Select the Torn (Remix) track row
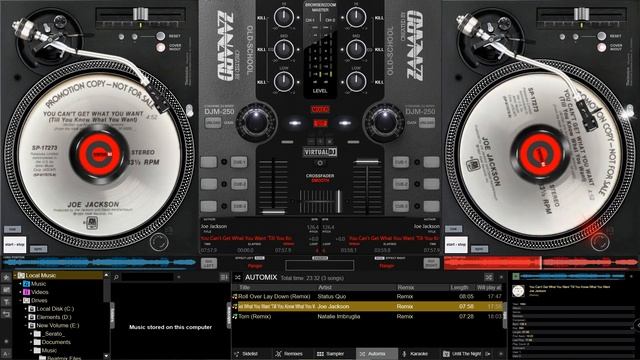Image resolution: width=640 pixels, height=360 pixels. pyautogui.click(x=367, y=316)
